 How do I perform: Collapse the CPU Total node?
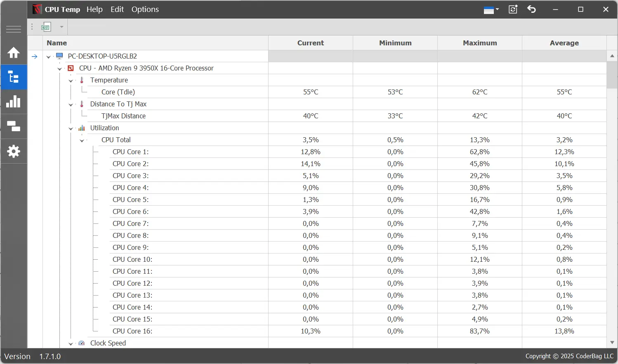82,141
